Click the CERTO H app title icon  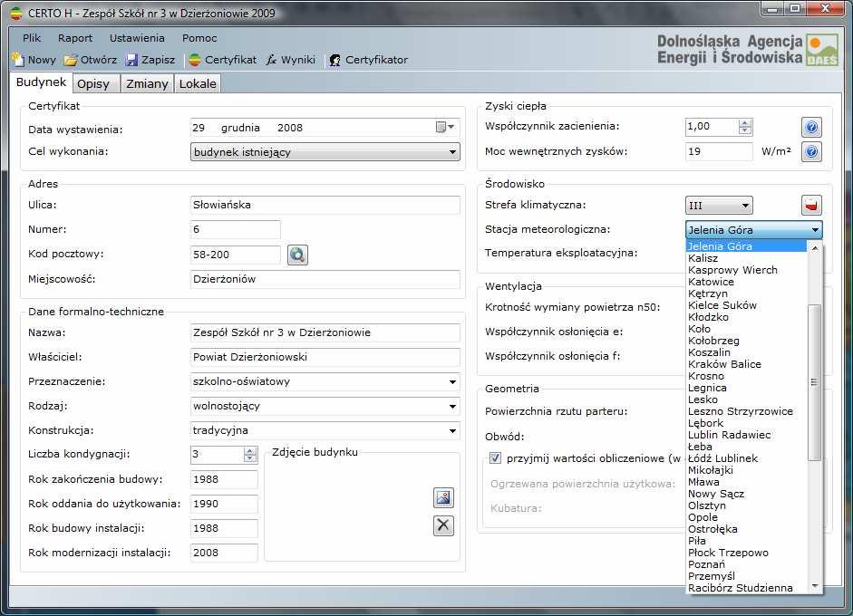pyautogui.click(x=17, y=13)
